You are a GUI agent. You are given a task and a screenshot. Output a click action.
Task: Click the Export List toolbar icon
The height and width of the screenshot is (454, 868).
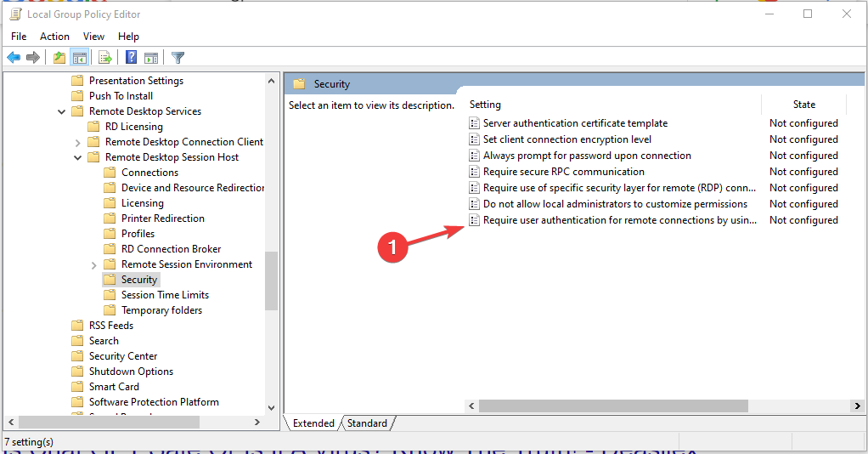[105, 57]
